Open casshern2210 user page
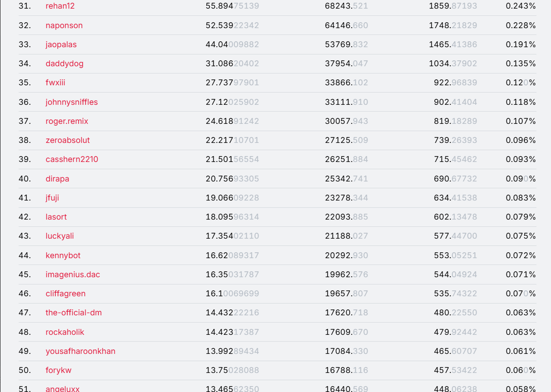 [72, 159]
